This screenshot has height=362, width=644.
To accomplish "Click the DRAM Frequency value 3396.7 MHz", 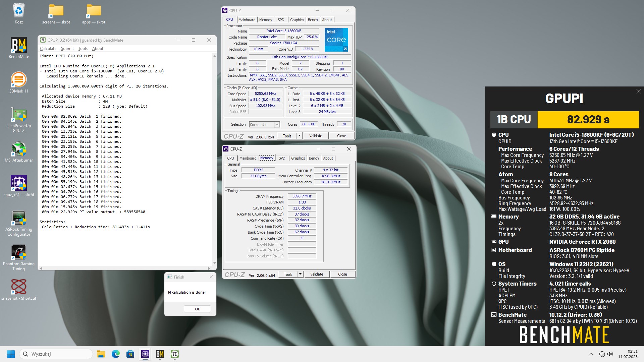I will [x=302, y=196].
